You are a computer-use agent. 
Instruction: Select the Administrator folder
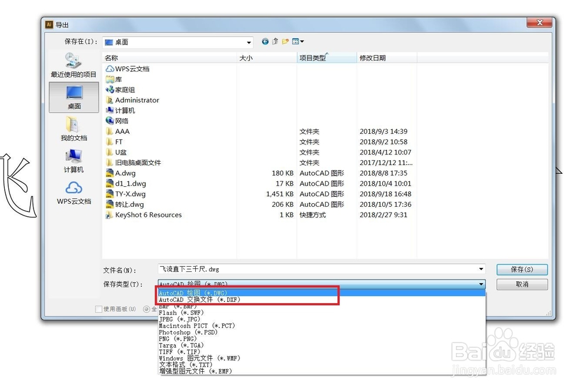[x=132, y=100]
